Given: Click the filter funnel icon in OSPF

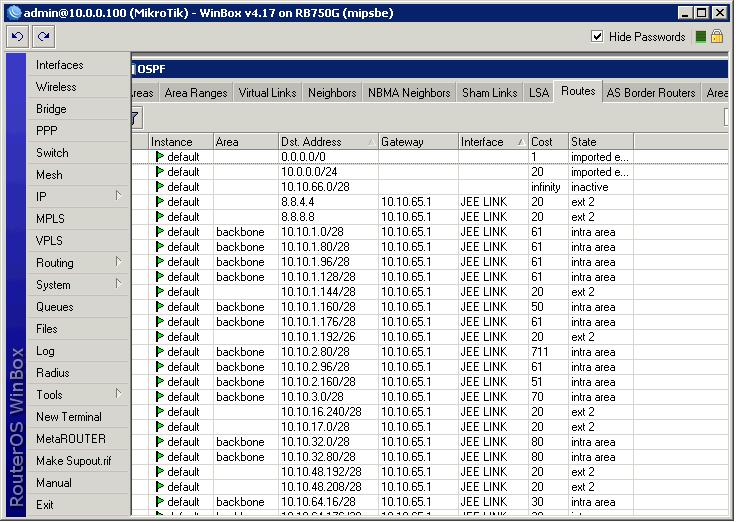Looking at the screenshot, I should (x=136, y=118).
